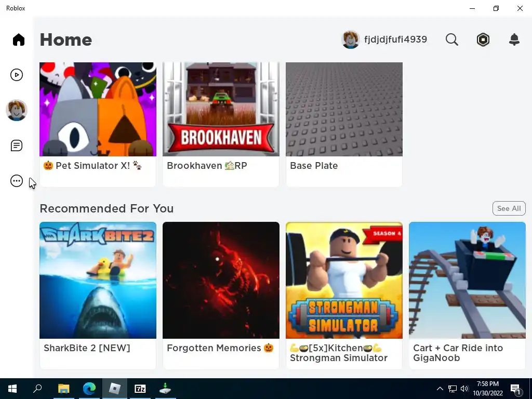Open Microsoft Edge from the taskbar
The height and width of the screenshot is (399, 532).
pyautogui.click(x=89, y=389)
